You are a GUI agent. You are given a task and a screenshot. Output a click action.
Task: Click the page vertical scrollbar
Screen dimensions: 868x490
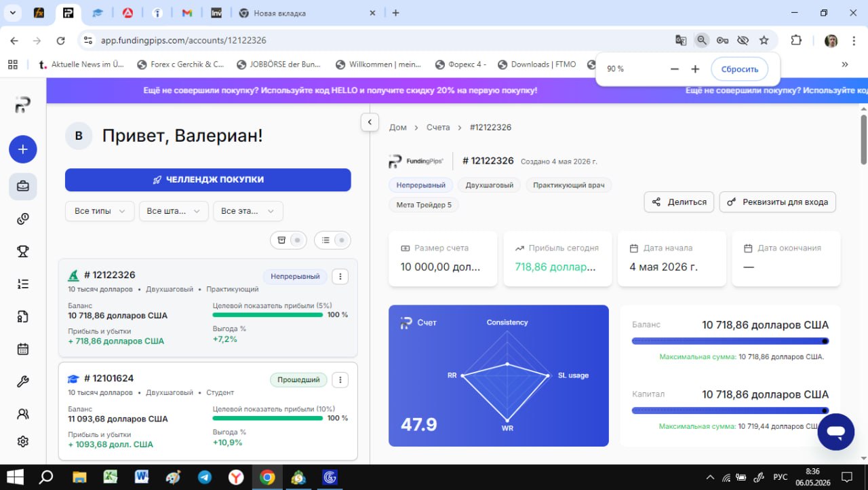[863, 139]
